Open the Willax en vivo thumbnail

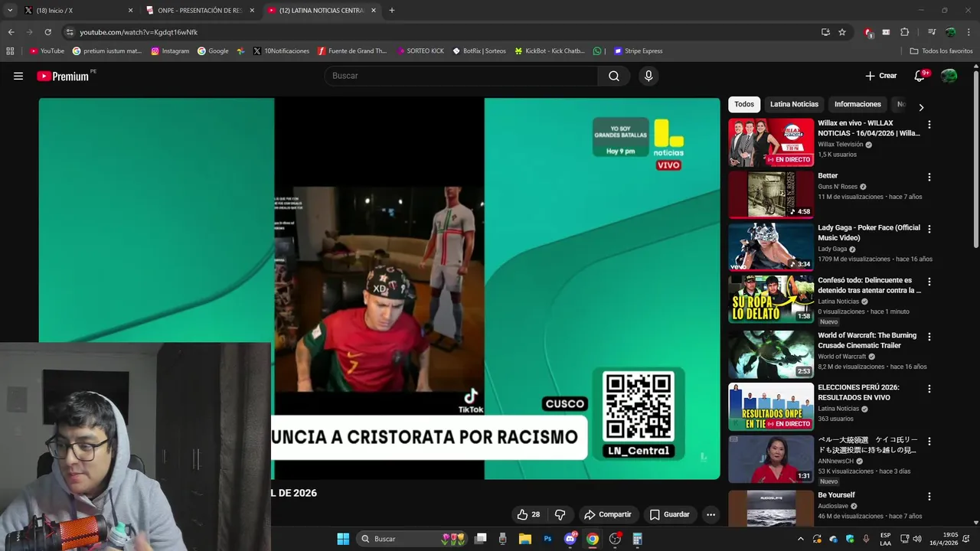tap(771, 142)
